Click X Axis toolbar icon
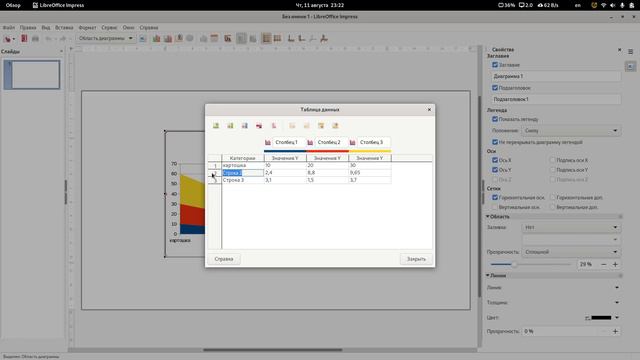The height and width of the screenshot is (360, 640). pyautogui.click(x=291, y=38)
